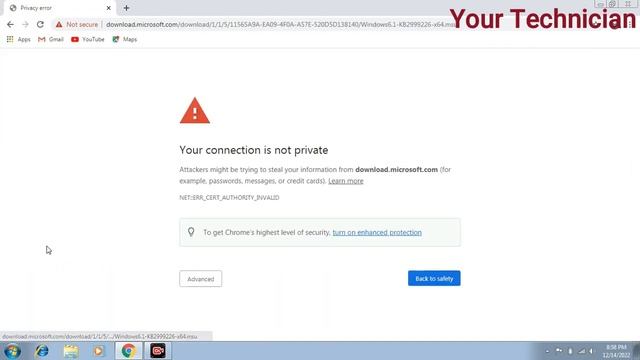The width and height of the screenshot is (640, 360).
Task: Click the volume speaker tray icon
Action: (x=591, y=351)
